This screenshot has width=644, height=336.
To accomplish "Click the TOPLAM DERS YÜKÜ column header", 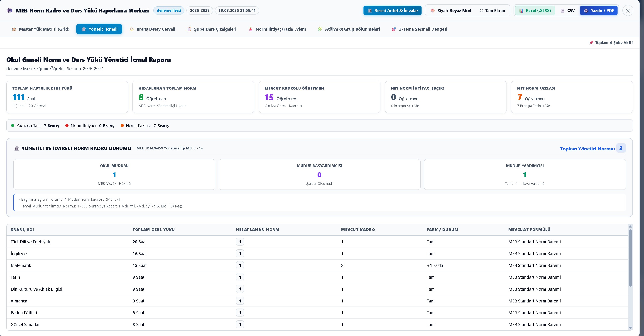I will point(154,230).
